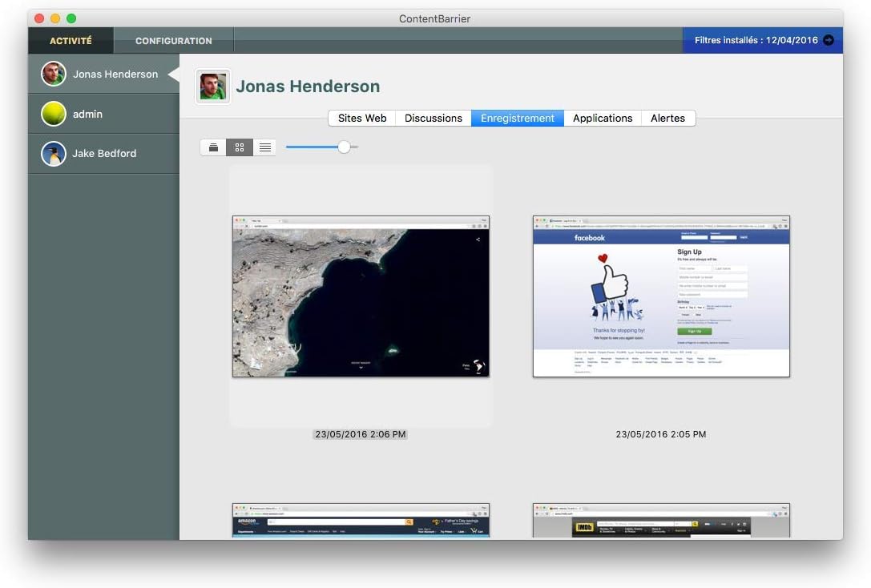871x588 pixels.
Task: Adjust the thumbnail size slider
Action: [344, 147]
